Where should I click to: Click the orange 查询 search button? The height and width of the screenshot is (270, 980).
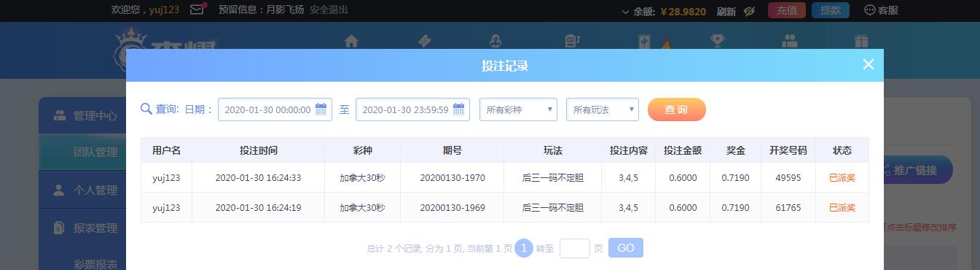point(677,109)
